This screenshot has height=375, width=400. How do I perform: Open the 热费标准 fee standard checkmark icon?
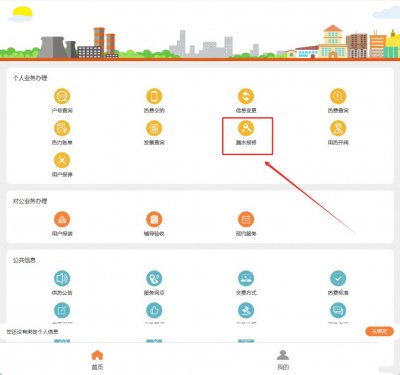coord(338,278)
